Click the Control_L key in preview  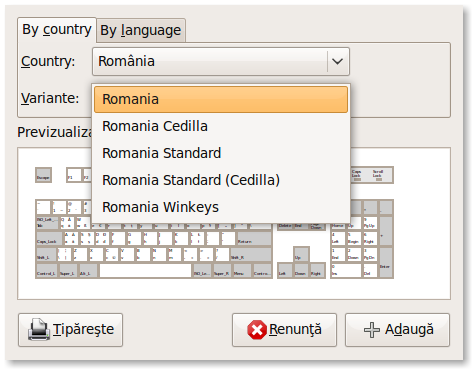click(46, 271)
